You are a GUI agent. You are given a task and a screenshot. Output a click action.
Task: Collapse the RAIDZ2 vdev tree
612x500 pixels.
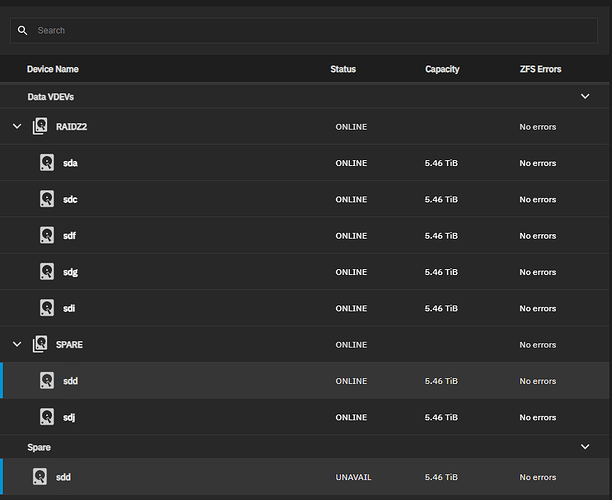[16, 127]
